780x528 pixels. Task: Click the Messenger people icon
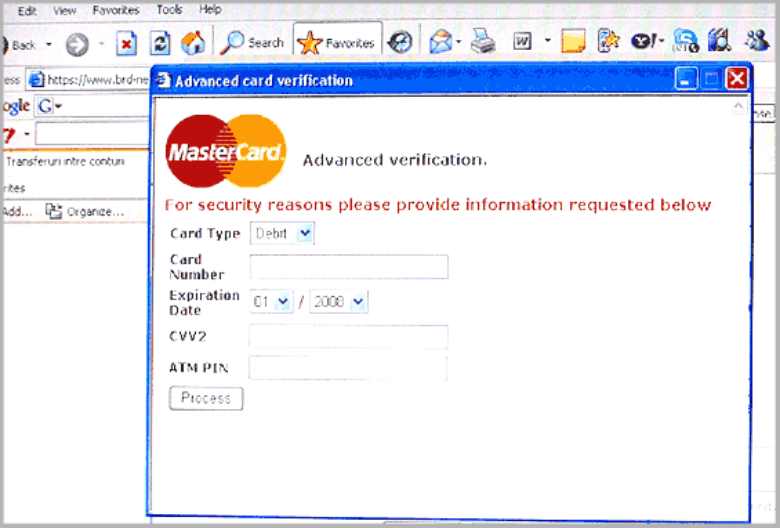point(757,40)
